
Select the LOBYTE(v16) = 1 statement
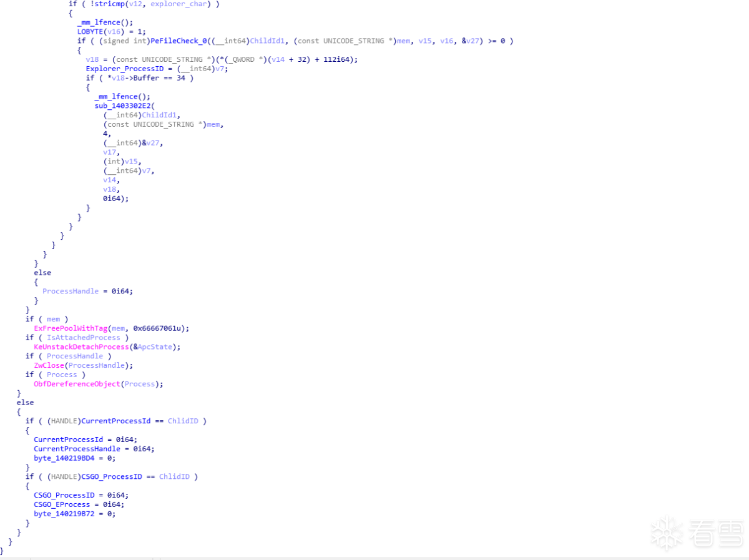click(111, 31)
